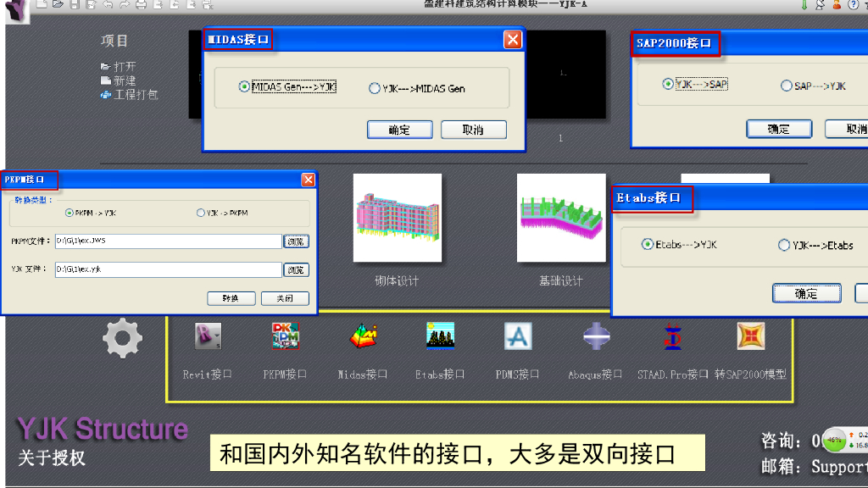
Task: Open the Etabs接口 skyline icon
Action: (x=440, y=335)
